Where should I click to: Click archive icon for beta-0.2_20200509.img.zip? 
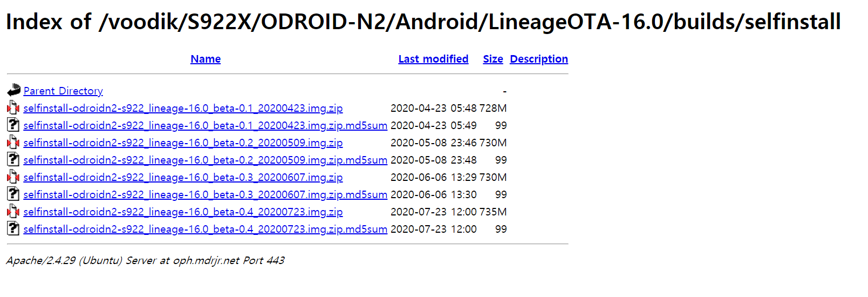coord(13,142)
